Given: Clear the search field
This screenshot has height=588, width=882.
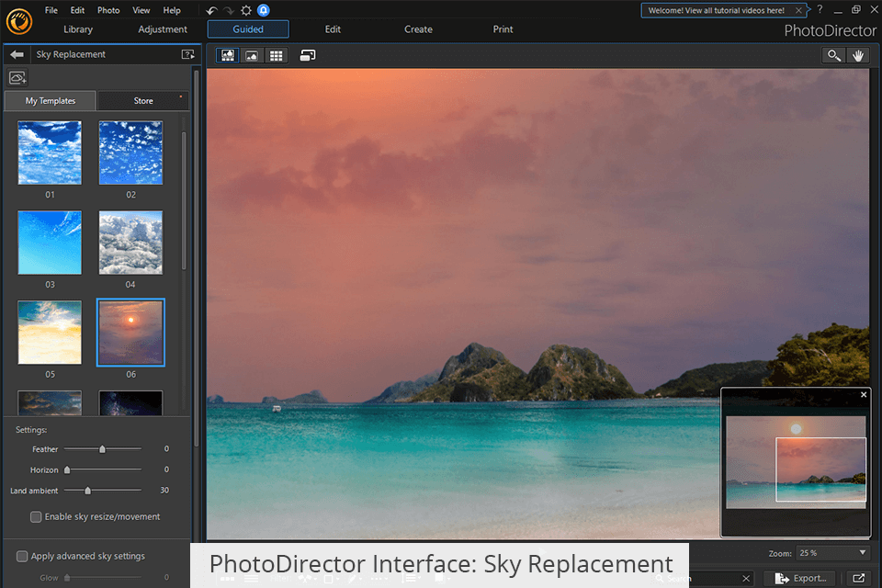Looking at the screenshot, I should click(746, 579).
